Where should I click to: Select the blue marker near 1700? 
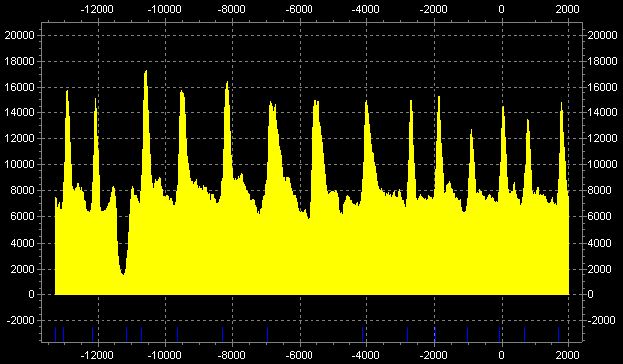[x=558, y=334]
